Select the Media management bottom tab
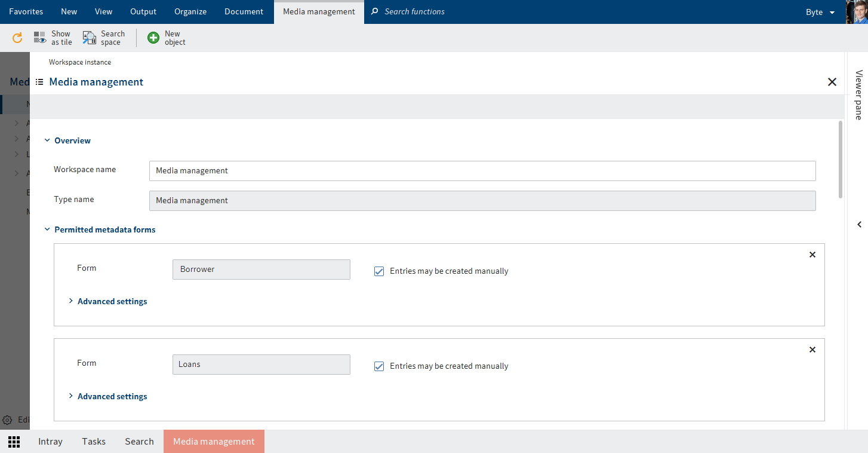Screen dimensions: 868x453 point(214,442)
